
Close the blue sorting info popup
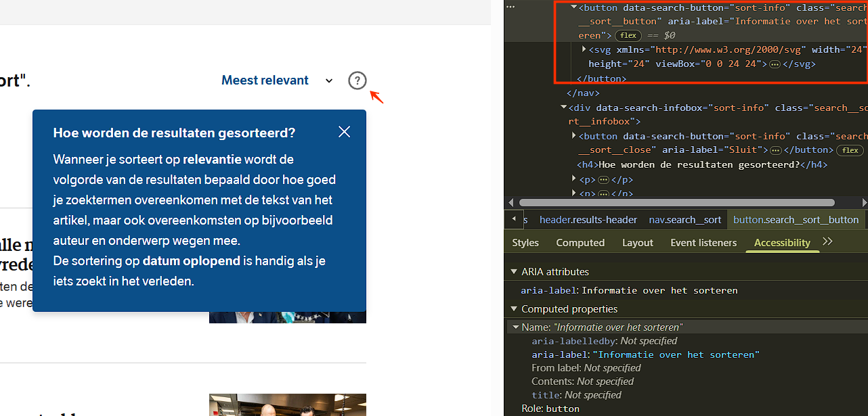click(x=344, y=132)
